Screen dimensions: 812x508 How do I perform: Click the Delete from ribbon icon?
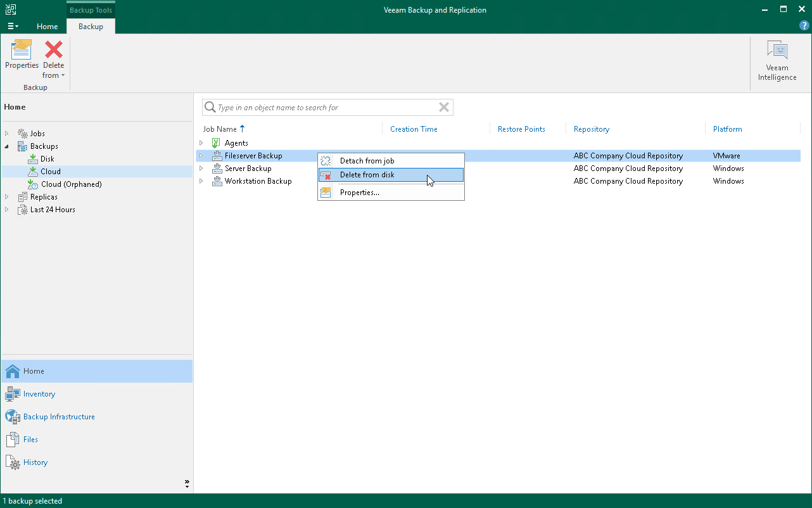tap(53, 51)
